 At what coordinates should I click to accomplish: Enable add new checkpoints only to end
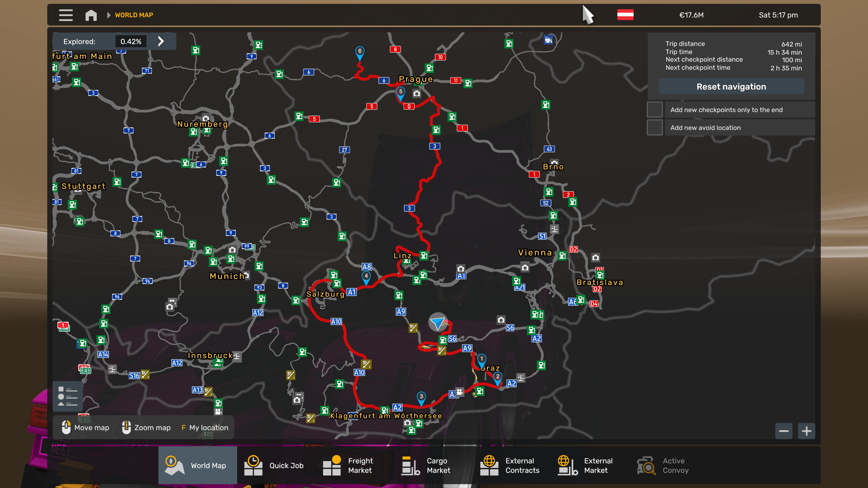click(655, 110)
